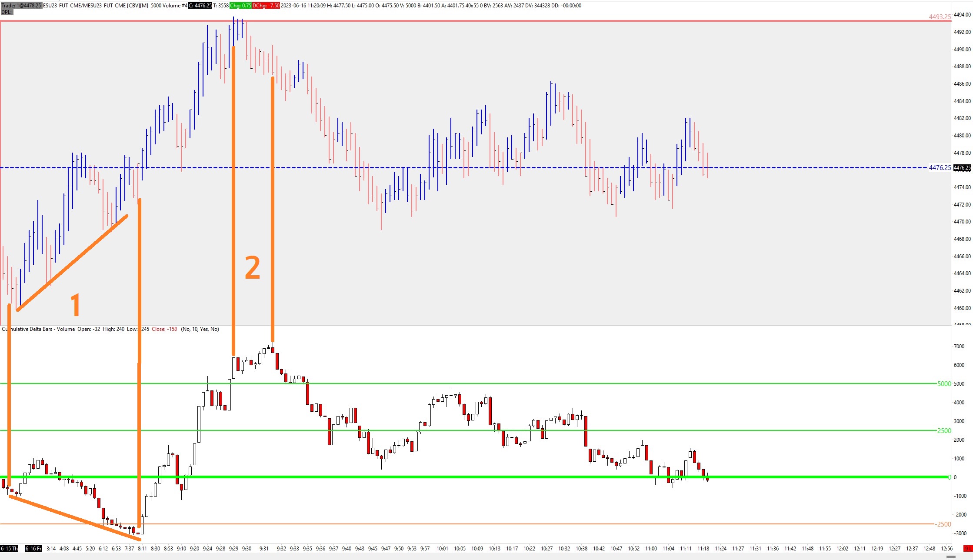Click the thick green zero line label '0'
Screen dimensions: 973x560
[x=949, y=477]
